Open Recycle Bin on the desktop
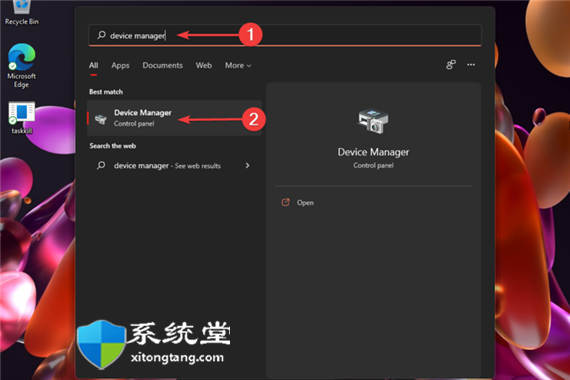The height and width of the screenshot is (380, 570). (22, 13)
